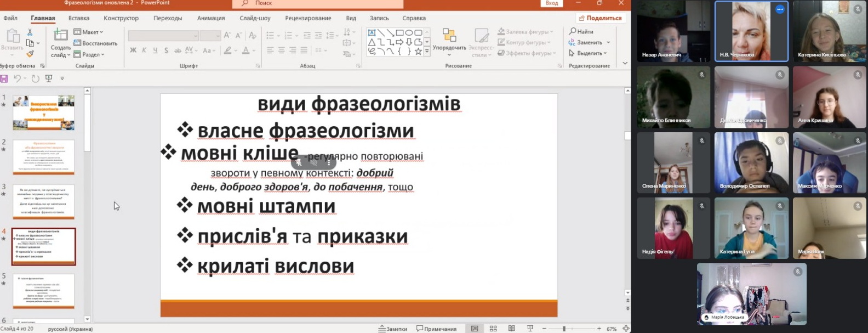
Task: Click Поделиться share button
Action: 601,18
